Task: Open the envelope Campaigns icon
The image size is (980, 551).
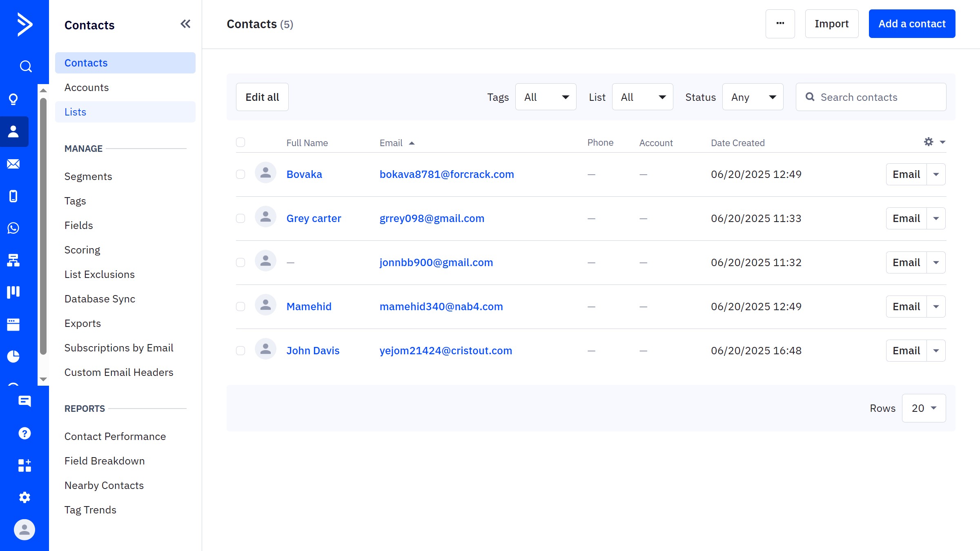Action: (13, 164)
